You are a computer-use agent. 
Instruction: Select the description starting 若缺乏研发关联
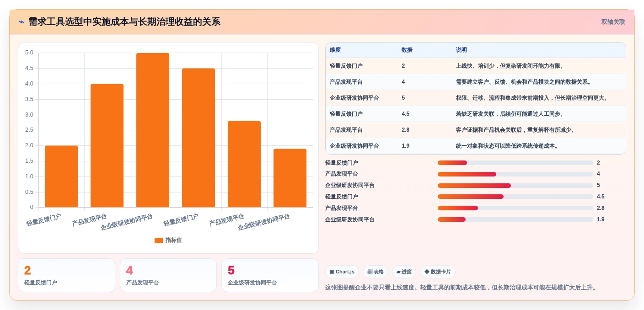pyautogui.click(x=510, y=114)
